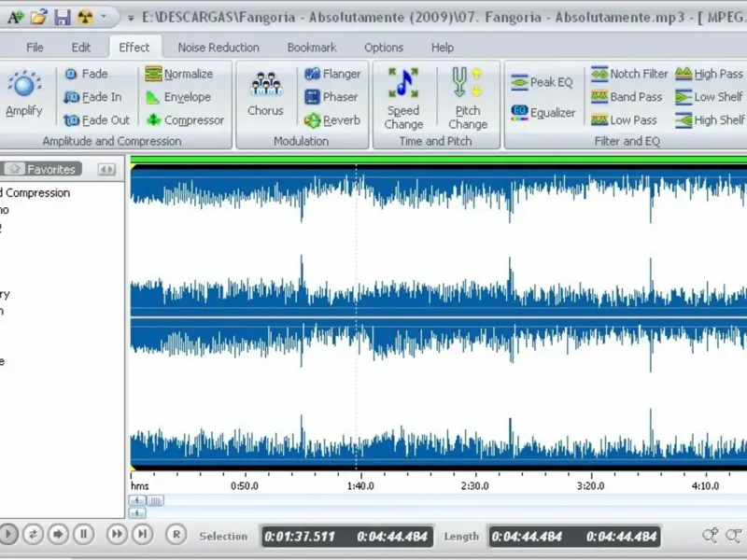The image size is (747, 560).
Task: Open the customize toolbar chevron before file path
Action: (129, 17)
